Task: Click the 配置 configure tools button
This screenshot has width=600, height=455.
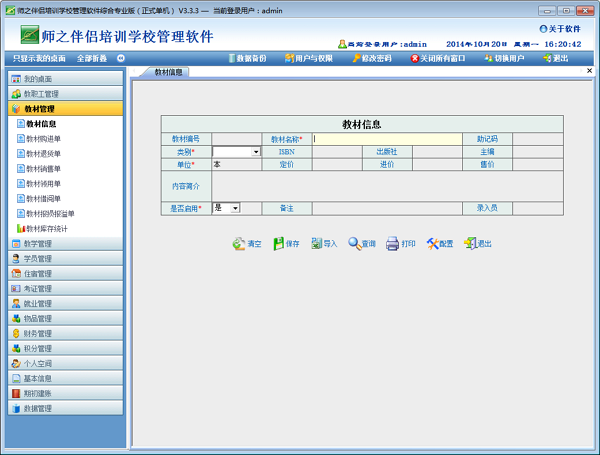Action: (x=440, y=243)
